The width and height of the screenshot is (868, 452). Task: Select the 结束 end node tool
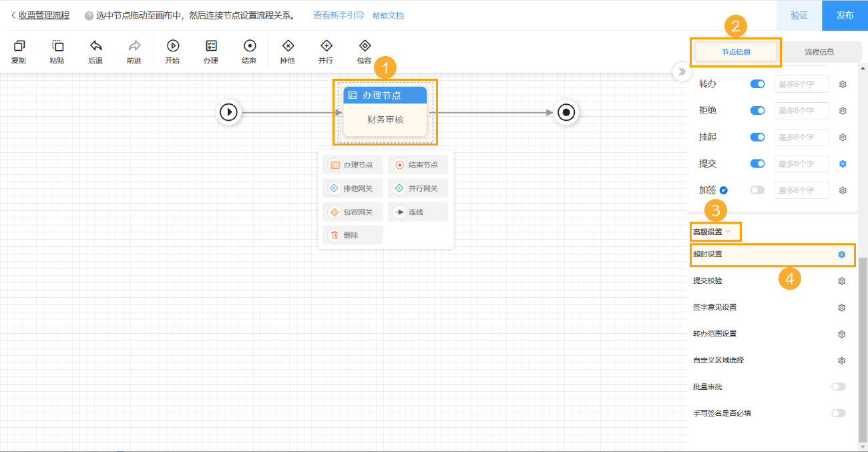pyautogui.click(x=249, y=46)
